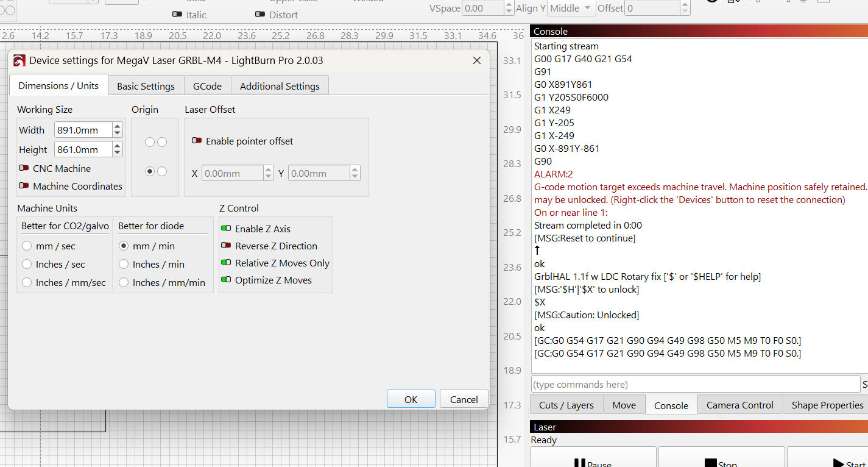868x467 pixels.
Task: Select mm / sec machine units
Action: pyautogui.click(x=27, y=246)
